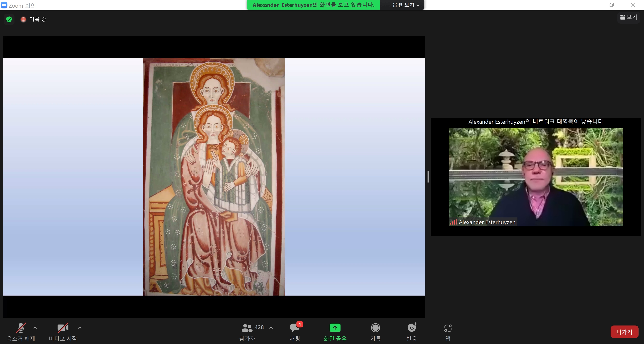Click the green shield encryption icon
This screenshot has height=344, width=644.
point(9,19)
